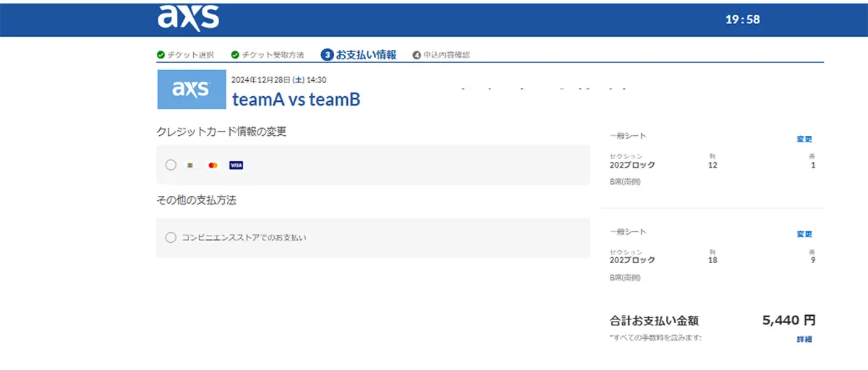Click the step 3 number badge
This screenshot has width=868, height=370.
(x=328, y=55)
